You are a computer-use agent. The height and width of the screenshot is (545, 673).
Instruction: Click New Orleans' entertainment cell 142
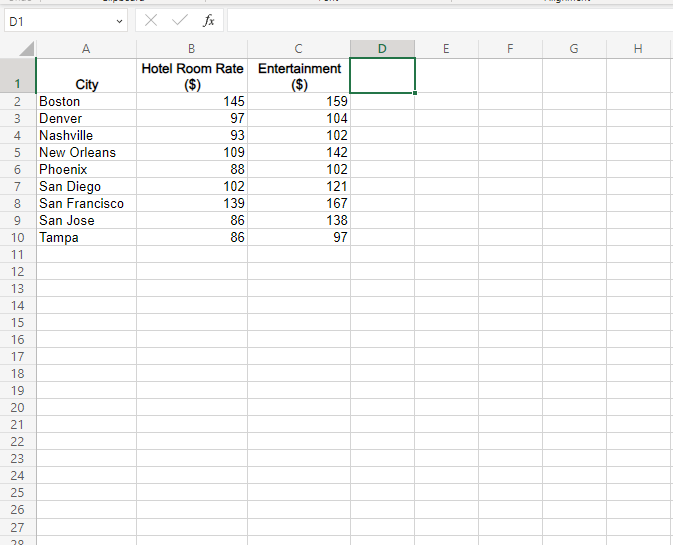click(x=299, y=152)
